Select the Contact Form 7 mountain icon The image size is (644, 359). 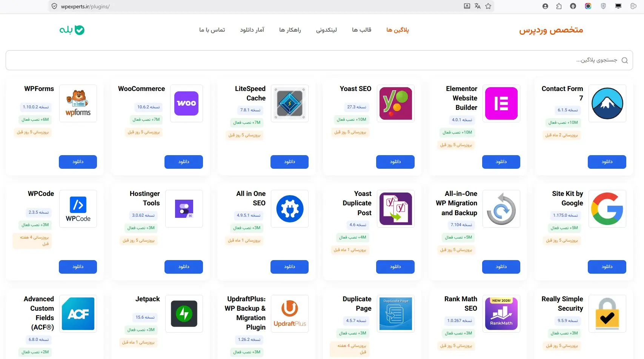click(607, 103)
